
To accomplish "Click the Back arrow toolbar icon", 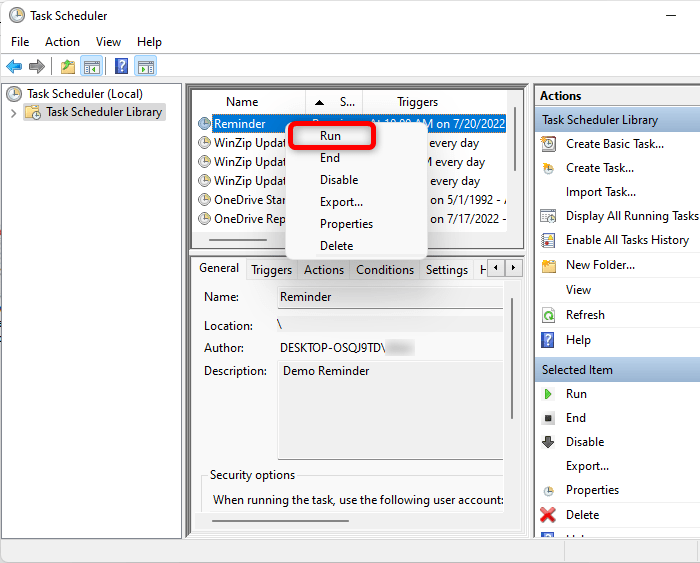I will click(14, 67).
